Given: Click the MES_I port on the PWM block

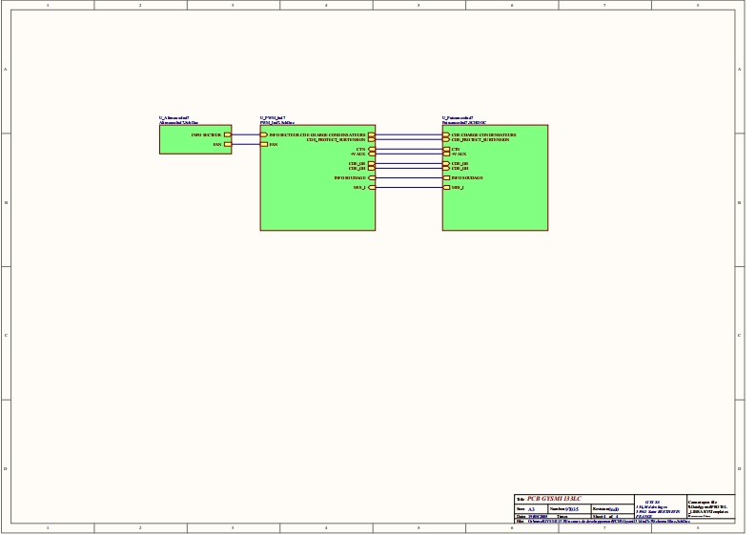Looking at the screenshot, I should pos(371,188).
